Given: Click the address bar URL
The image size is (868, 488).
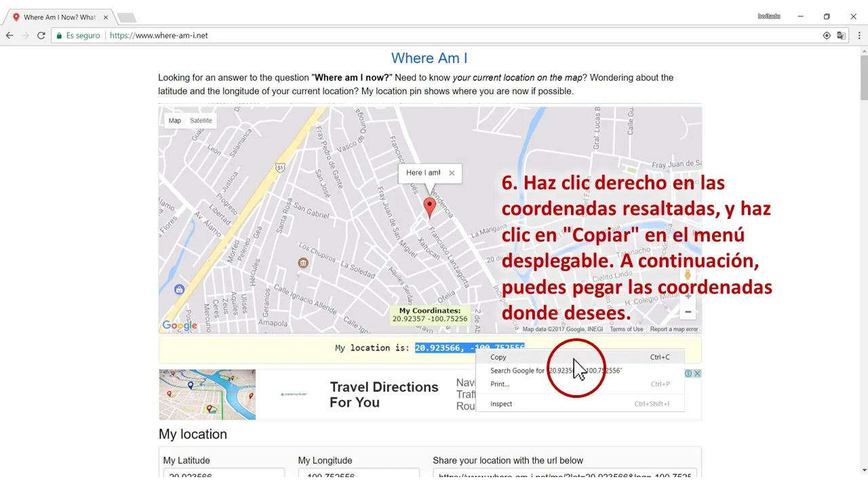Looking at the screenshot, I should (159, 35).
